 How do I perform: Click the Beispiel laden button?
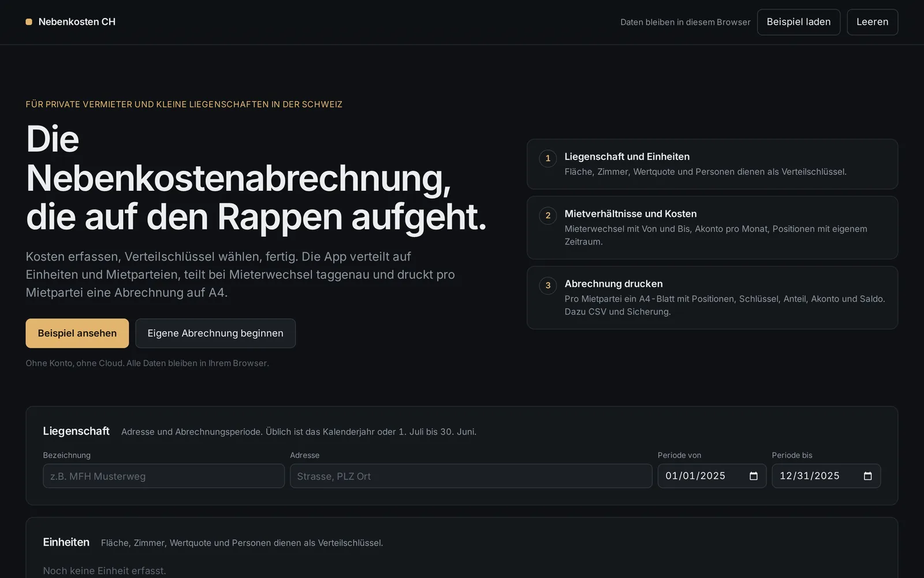[799, 22]
